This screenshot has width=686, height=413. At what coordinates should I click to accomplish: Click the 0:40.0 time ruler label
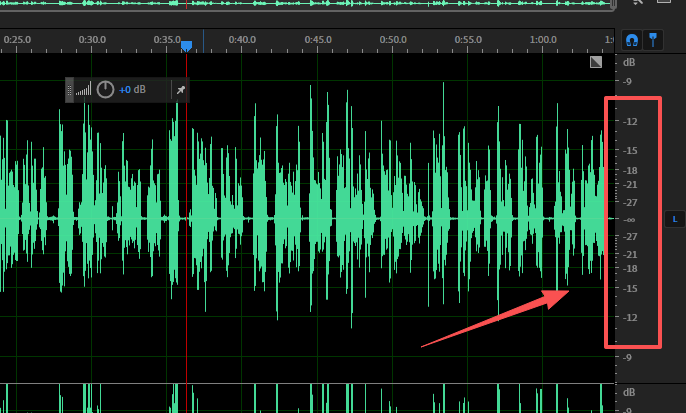click(242, 39)
